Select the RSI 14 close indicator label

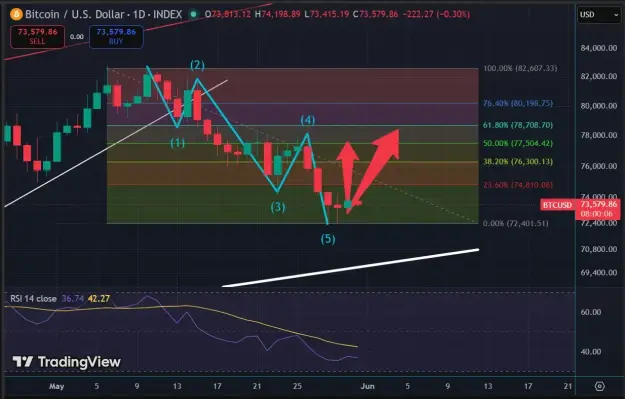point(33,299)
